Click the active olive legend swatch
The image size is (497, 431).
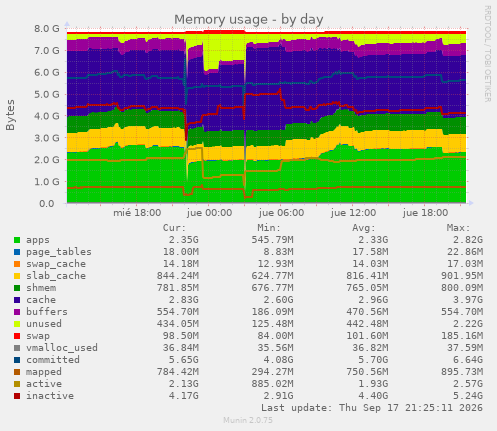(17, 384)
